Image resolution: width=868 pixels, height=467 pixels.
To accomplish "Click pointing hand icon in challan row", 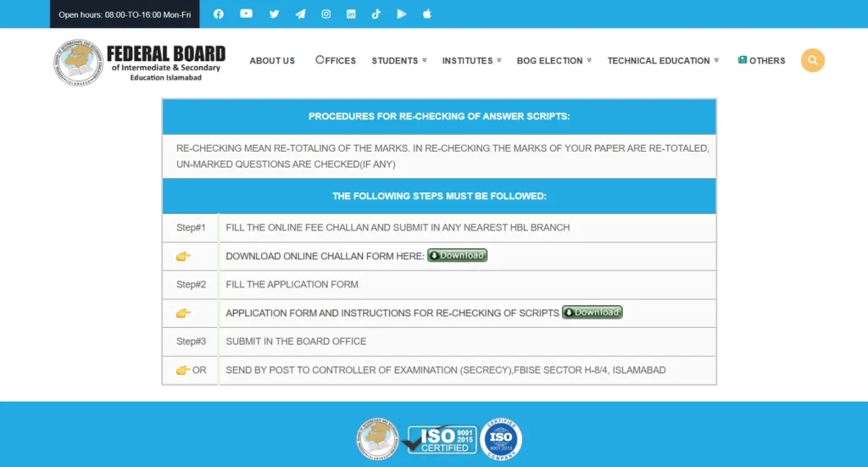I will tap(183, 256).
